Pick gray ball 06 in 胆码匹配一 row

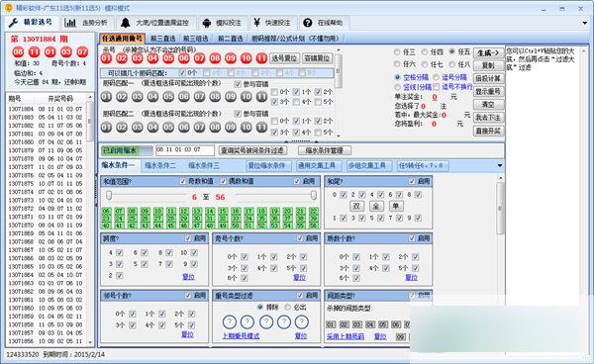[x=184, y=97]
